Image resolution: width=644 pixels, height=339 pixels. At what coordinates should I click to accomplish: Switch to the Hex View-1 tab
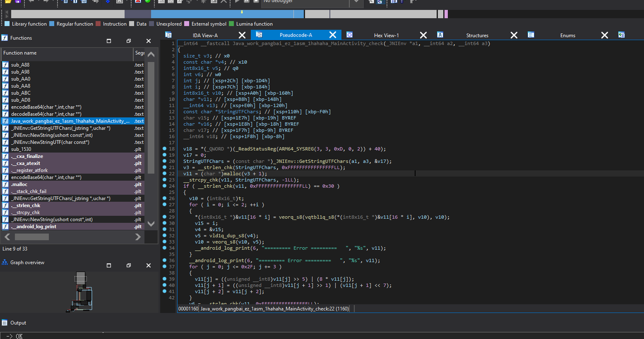pos(386,35)
